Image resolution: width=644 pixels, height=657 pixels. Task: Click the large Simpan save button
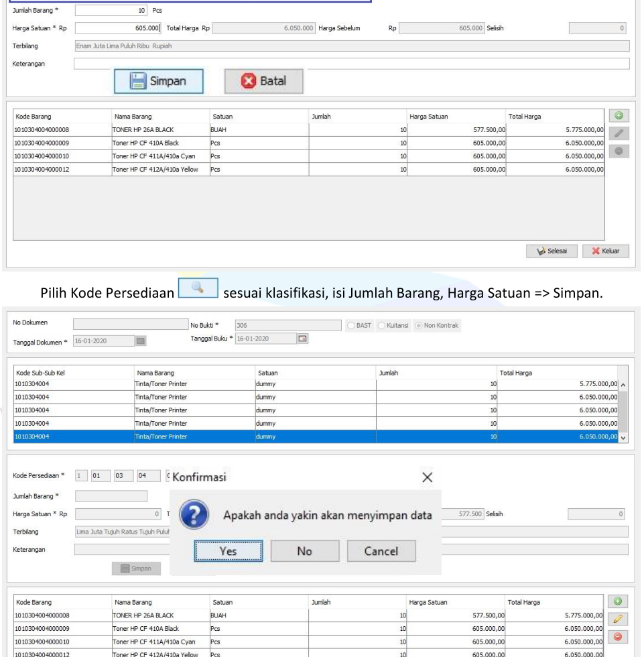point(159,82)
